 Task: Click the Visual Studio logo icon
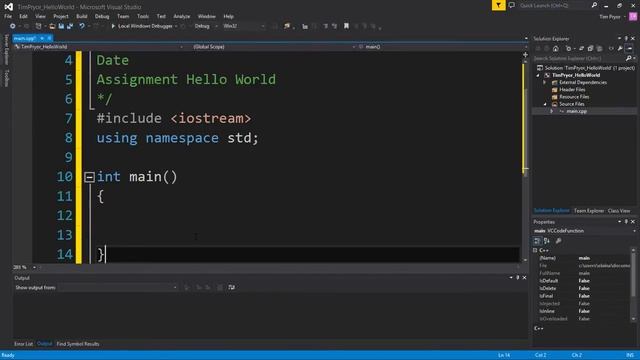coord(8,7)
